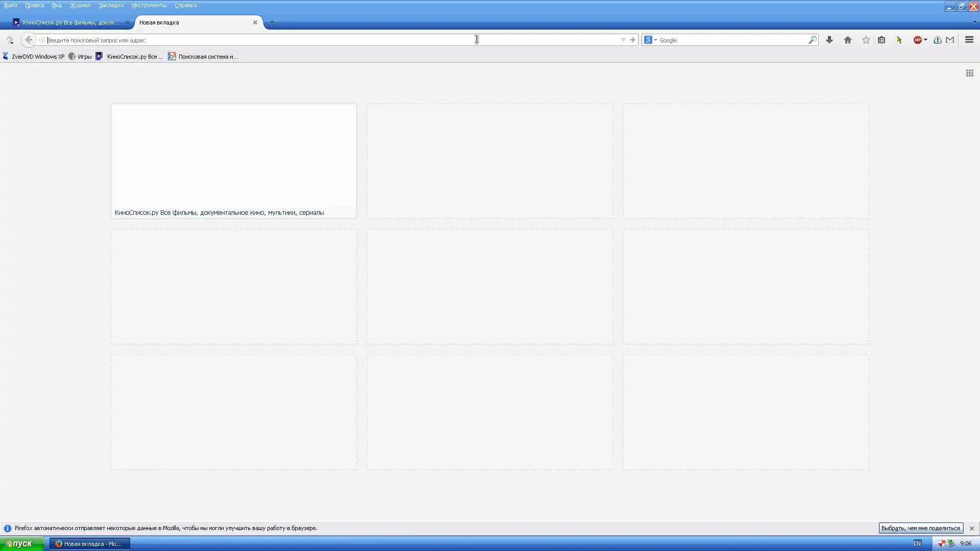The image size is (980, 551).
Task: Open the bookmarks list icon
Action: coord(881,40)
